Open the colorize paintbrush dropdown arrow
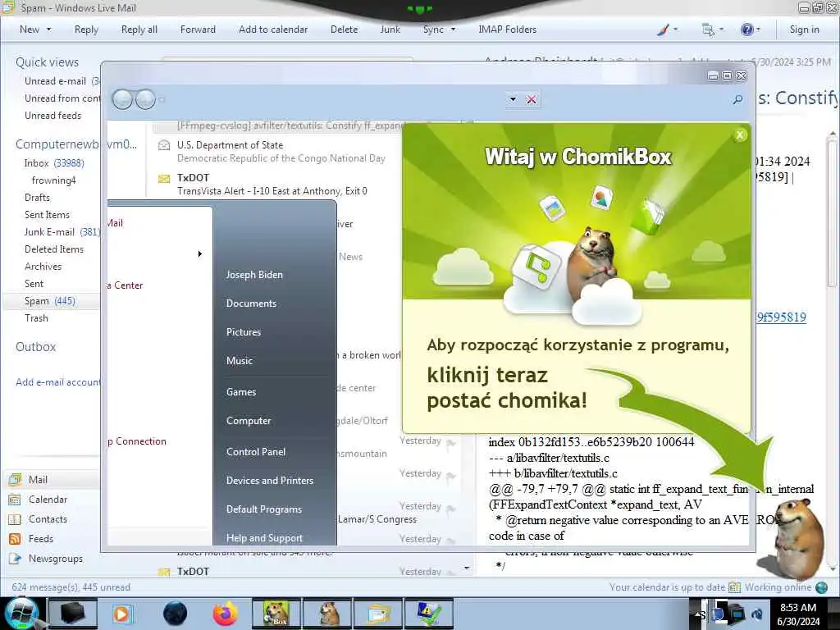 point(675,30)
